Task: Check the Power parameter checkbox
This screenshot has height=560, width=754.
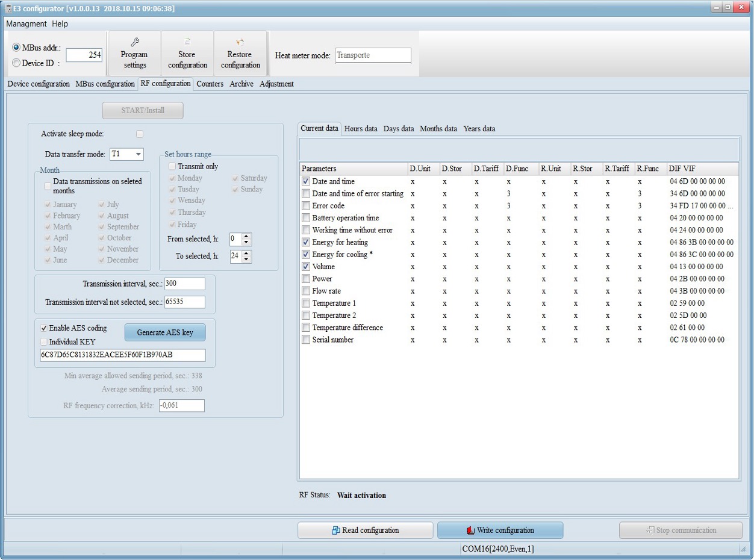Action: 306,279
